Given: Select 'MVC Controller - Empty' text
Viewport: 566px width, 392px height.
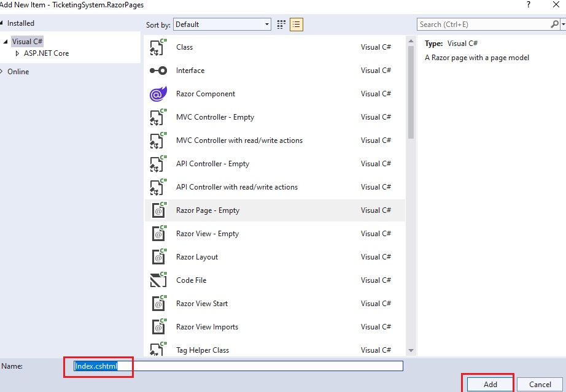Looking at the screenshot, I should [x=215, y=117].
